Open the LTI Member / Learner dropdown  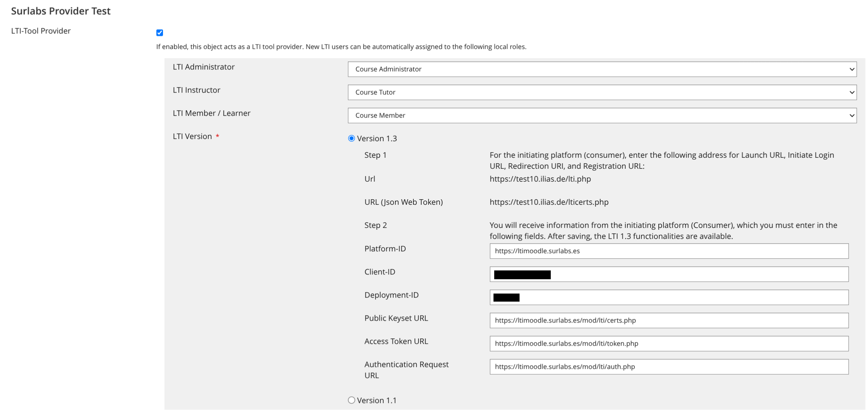pyautogui.click(x=602, y=115)
